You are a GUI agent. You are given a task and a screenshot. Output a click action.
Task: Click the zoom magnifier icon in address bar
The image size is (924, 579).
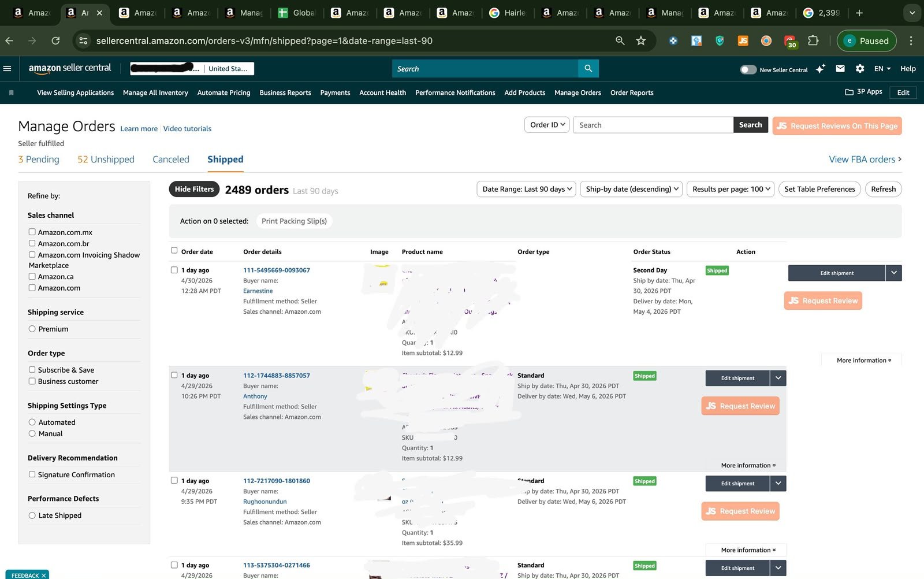coord(620,40)
